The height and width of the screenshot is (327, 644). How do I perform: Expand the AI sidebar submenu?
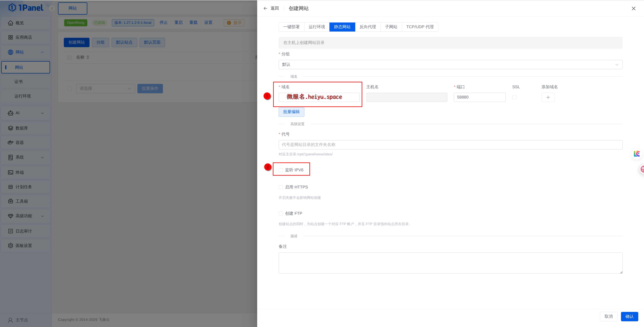point(42,113)
